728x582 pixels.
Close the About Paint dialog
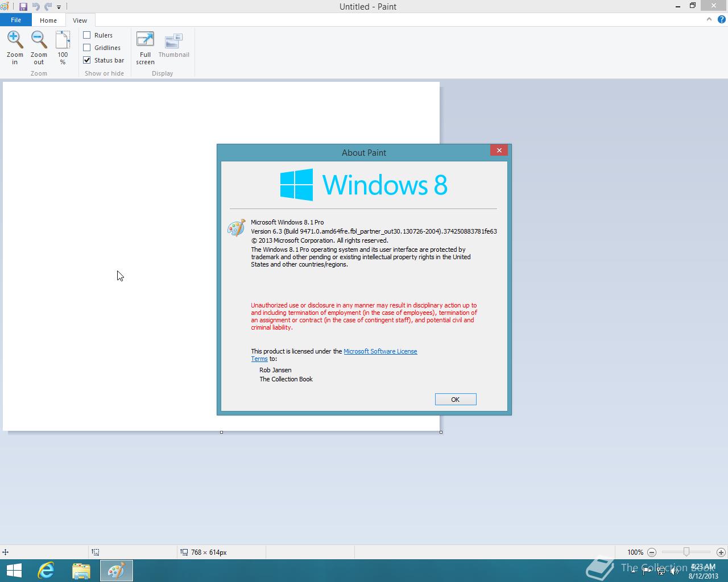coord(499,151)
